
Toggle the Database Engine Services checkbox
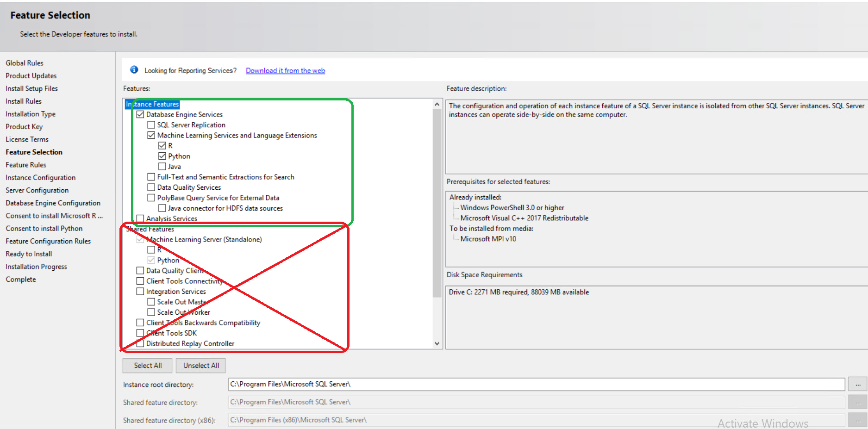click(x=140, y=114)
